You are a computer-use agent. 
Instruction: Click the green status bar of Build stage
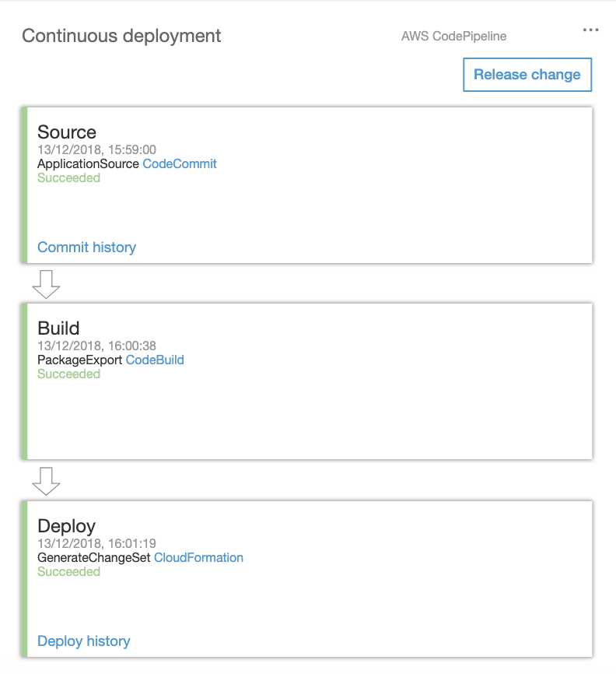(24, 381)
